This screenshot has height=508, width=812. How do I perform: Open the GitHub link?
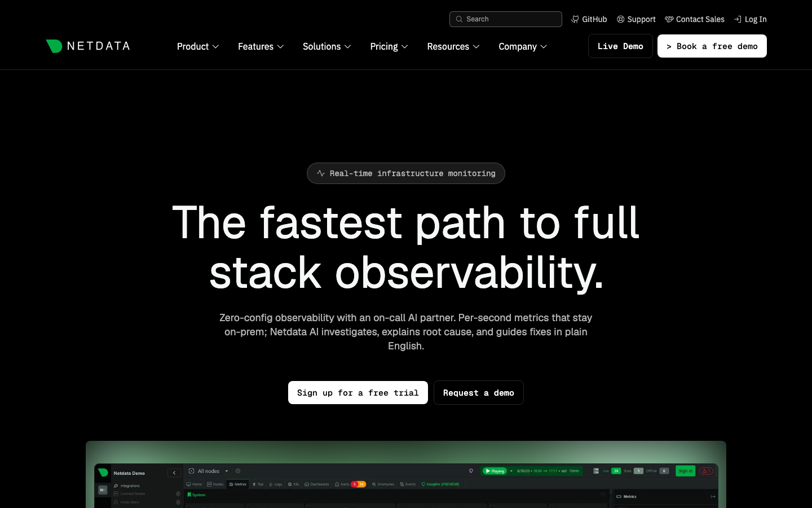(589, 19)
